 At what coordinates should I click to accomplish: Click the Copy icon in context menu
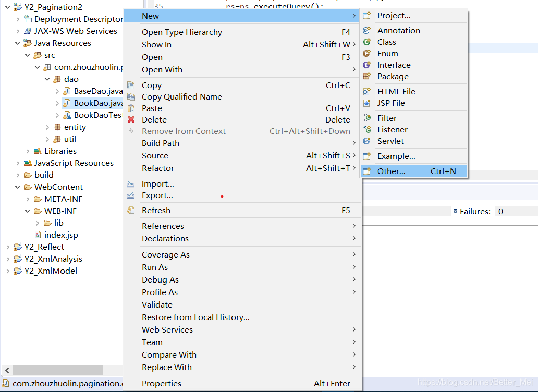pos(131,85)
